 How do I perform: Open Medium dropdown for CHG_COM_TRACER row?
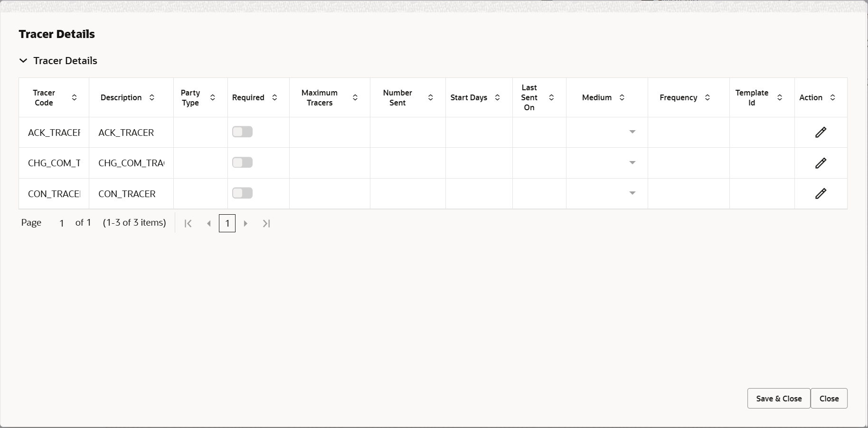pyautogui.click(x=632, y=162)
